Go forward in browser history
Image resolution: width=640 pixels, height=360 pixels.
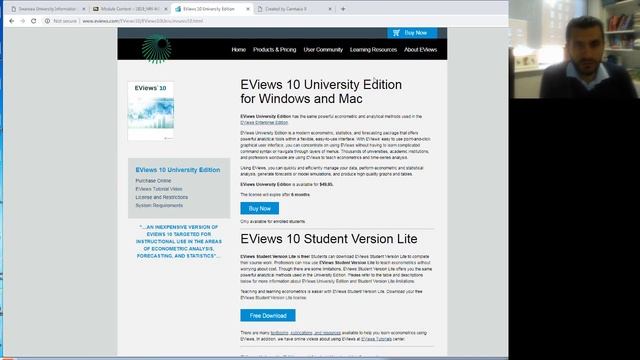pyautogui.click(x=23, y=21)
